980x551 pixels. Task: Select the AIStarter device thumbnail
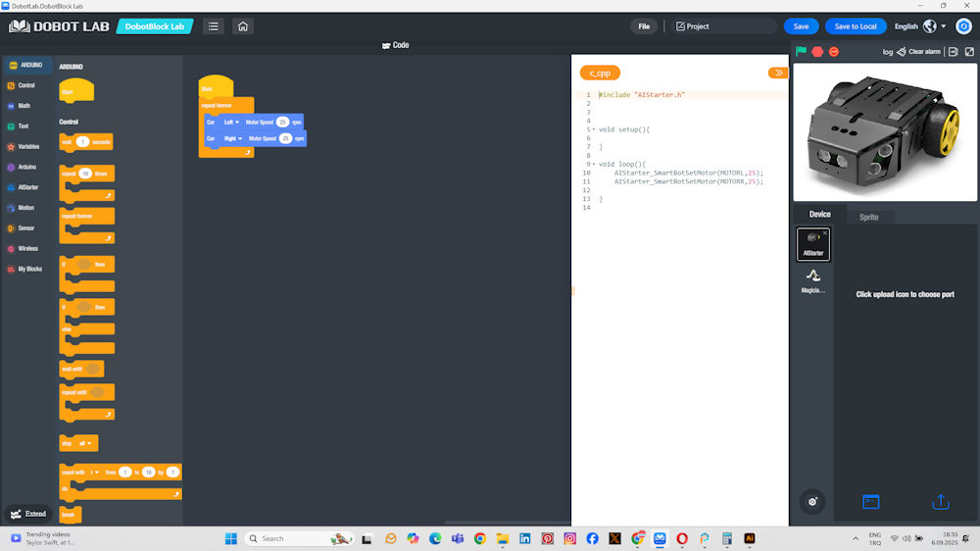tap(812, 243)
